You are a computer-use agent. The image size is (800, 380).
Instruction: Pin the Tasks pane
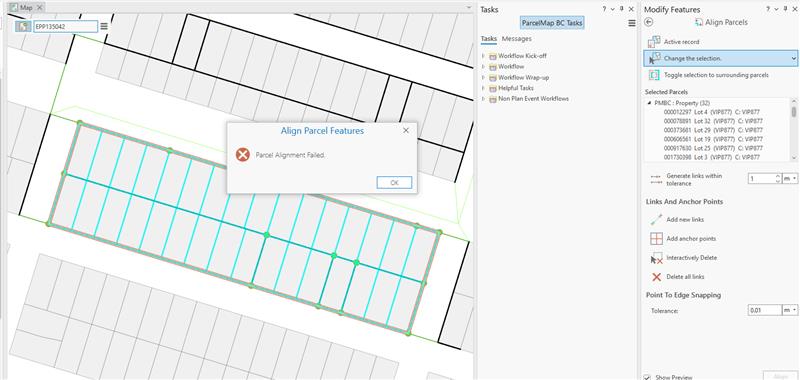click(x=621, y=9)
